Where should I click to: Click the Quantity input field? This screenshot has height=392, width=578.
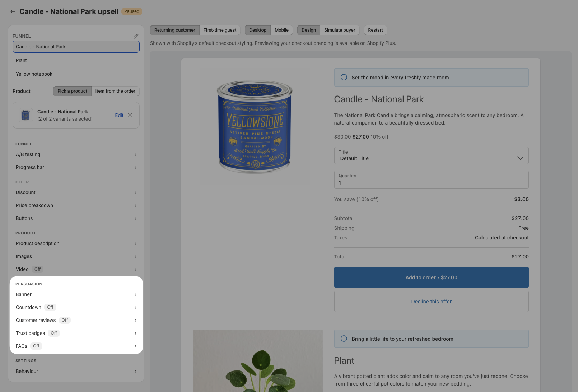[431, 179]
